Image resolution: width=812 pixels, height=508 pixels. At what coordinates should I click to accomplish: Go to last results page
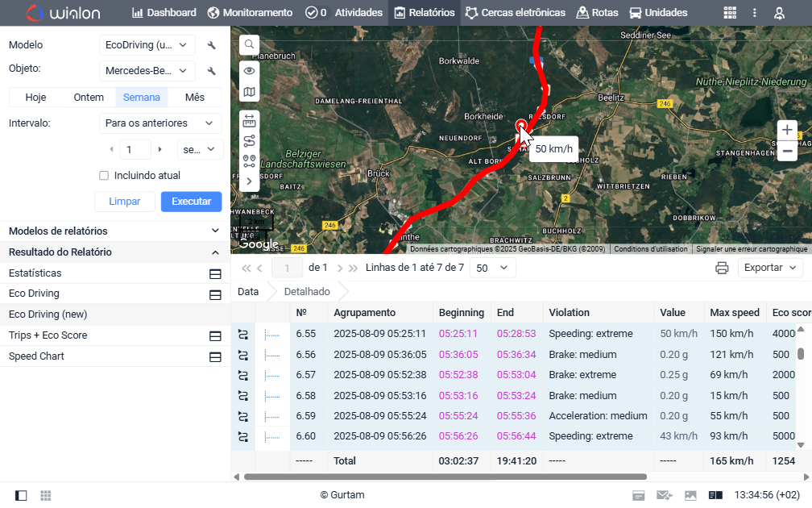(x=353, y=268)
